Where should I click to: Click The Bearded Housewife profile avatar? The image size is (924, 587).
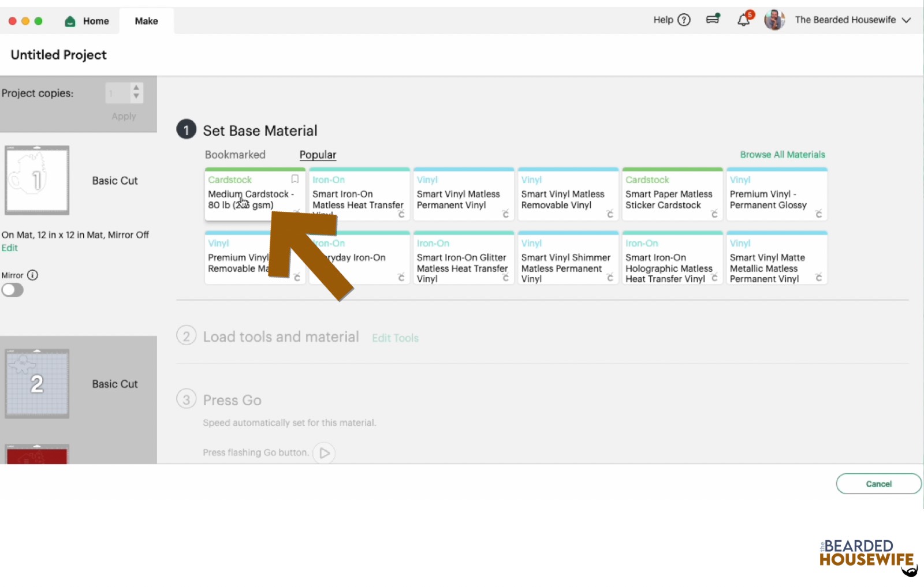point(774,20)
